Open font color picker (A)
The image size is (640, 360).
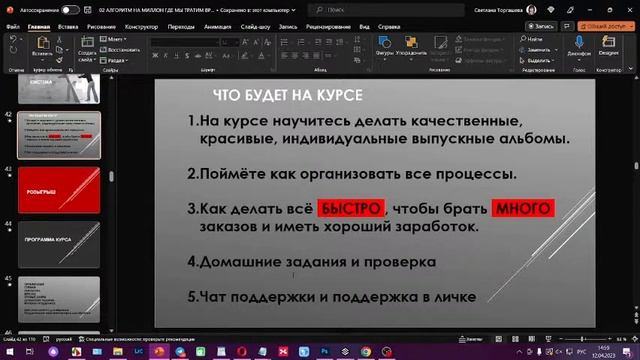[x=261, y=56]
